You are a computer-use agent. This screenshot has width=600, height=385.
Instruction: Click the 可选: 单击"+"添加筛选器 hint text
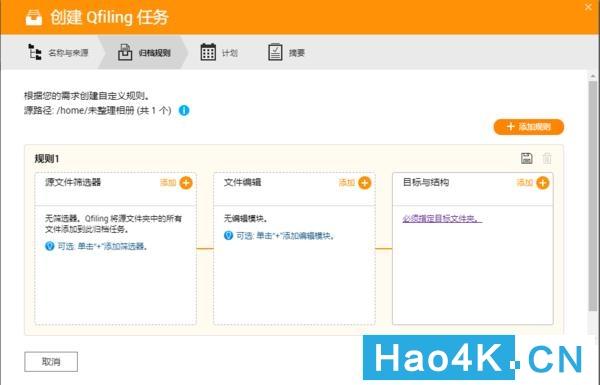tap(103, 246)
